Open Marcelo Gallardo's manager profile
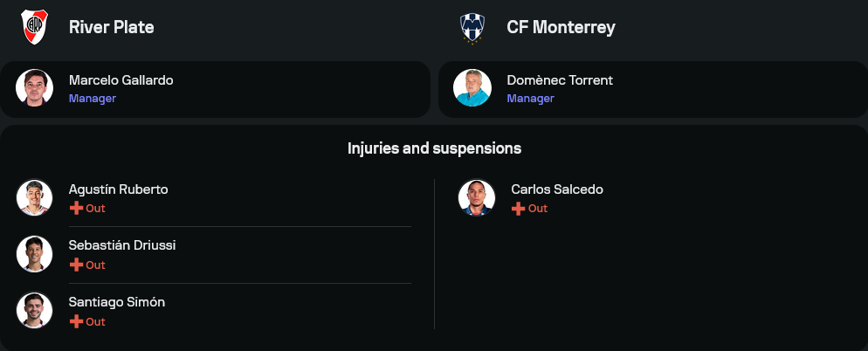 click(x=121, y=80)
